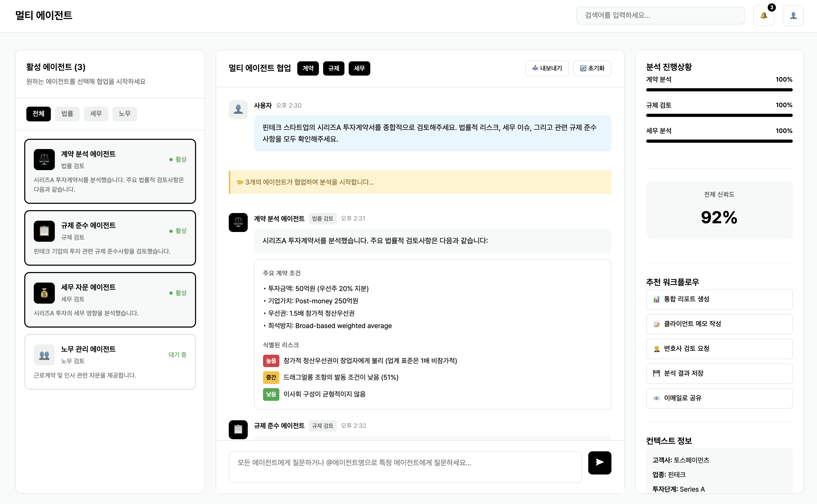Switch to the 노무 filter tab
Viewport: 817px width, 504px height.
pyautogui.click(x=124, y=114)
